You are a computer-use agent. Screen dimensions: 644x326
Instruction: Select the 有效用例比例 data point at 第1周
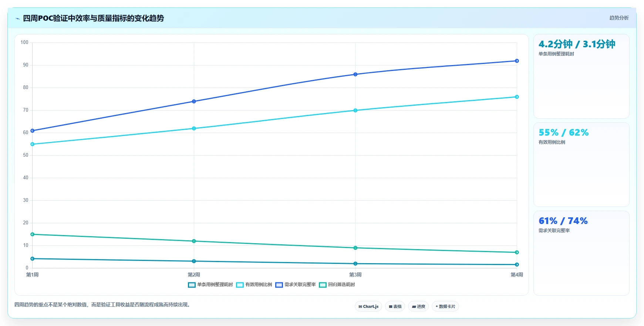point(33,144)
